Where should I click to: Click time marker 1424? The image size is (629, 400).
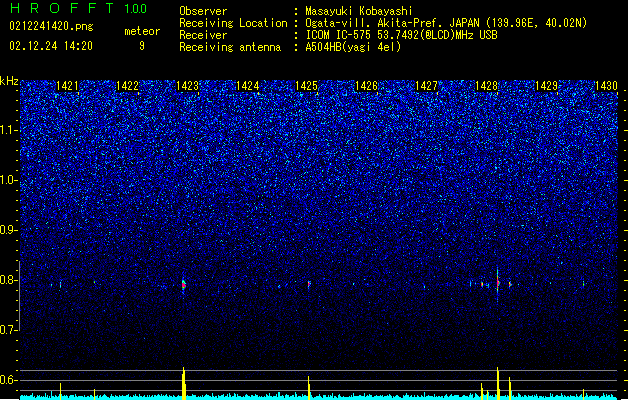[x=248, y=86]
